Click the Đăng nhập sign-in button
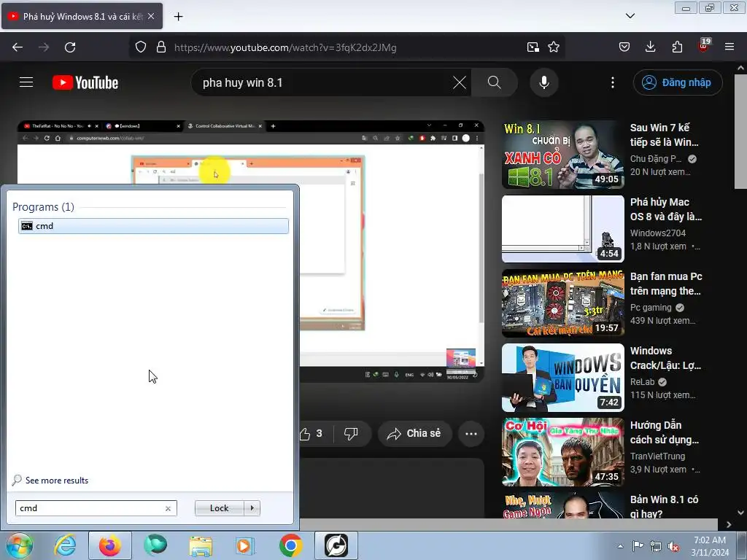The height and width of the screenshot is (560, 747). click(x=678, y=82)
